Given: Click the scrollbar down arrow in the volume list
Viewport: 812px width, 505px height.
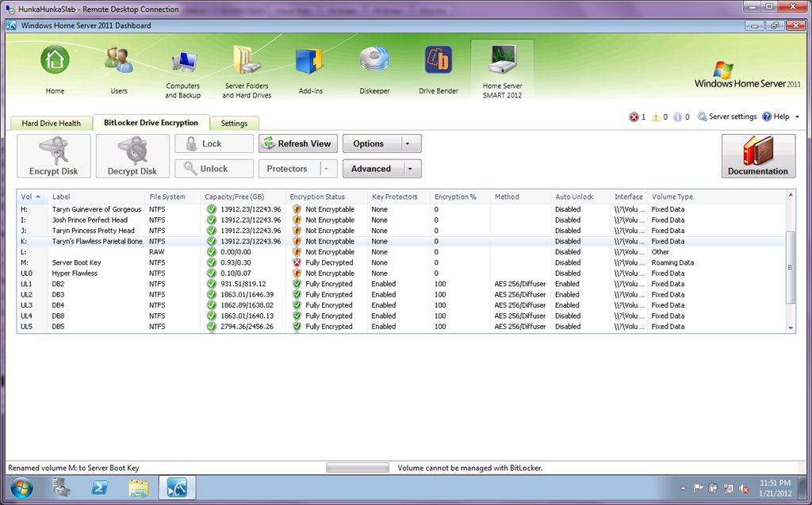Looking at the screenshot, I should [x=791, y=328].
